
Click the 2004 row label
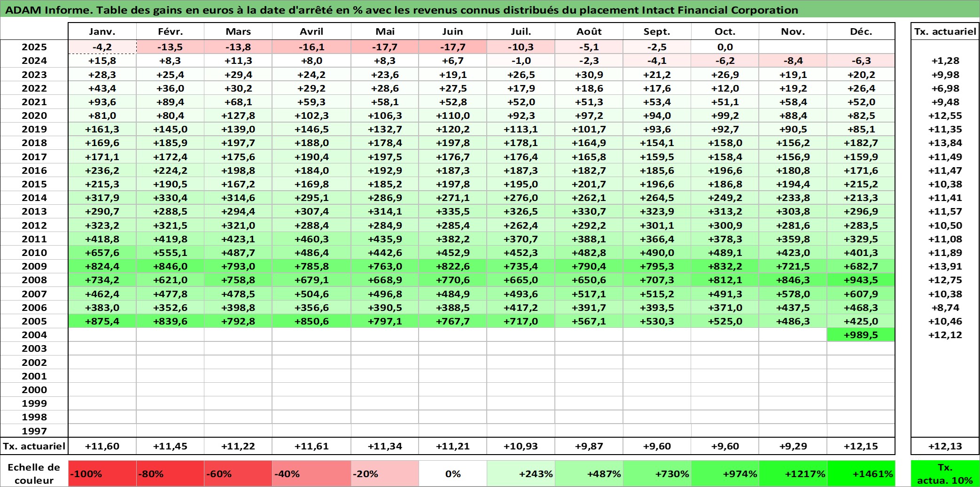[34, 335]
